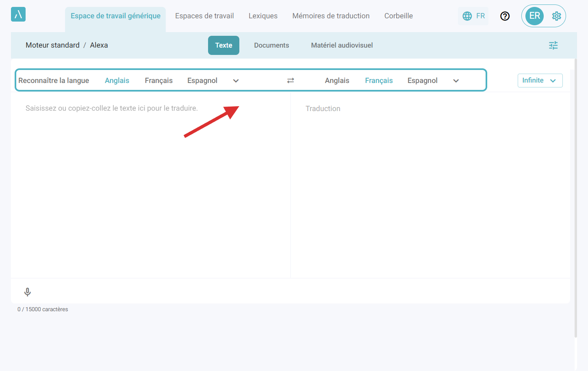Swap source and target languages
The width and height of the screenshot is (588, 371).
tap(291, 81)
